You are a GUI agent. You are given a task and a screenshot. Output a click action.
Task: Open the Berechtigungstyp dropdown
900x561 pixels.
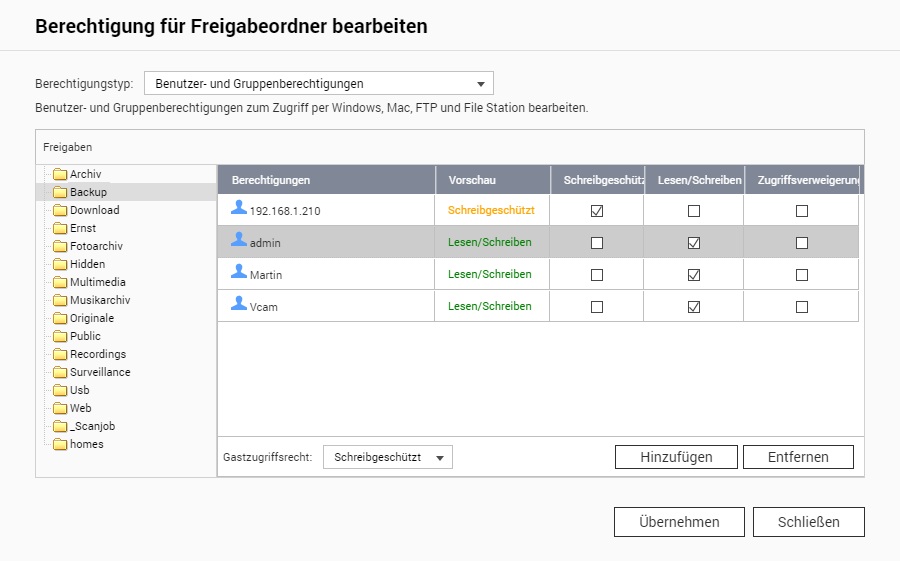tap(319, 84)
